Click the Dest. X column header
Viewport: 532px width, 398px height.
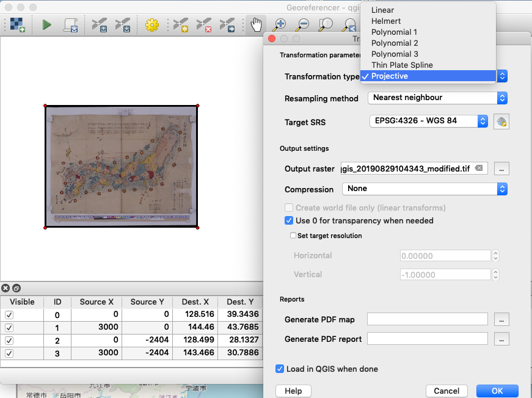pyautogui.click(x=195, y=302)
